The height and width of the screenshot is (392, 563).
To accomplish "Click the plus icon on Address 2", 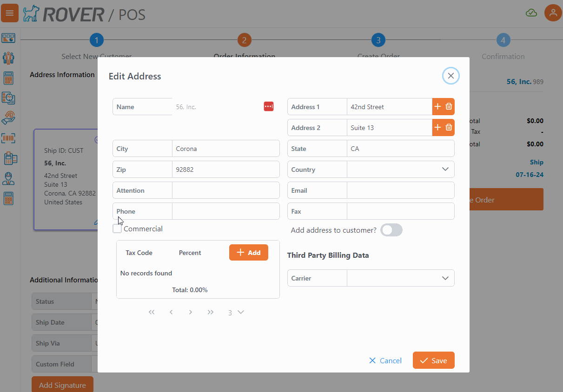I will [437, 128].
